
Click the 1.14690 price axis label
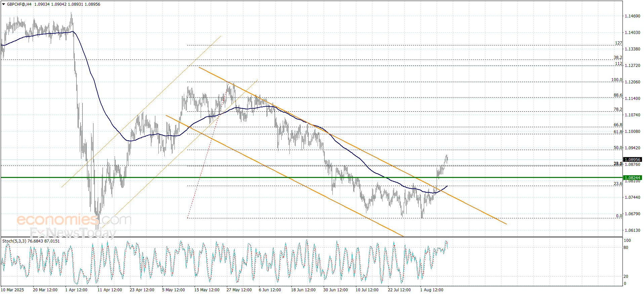pos(632,16)
